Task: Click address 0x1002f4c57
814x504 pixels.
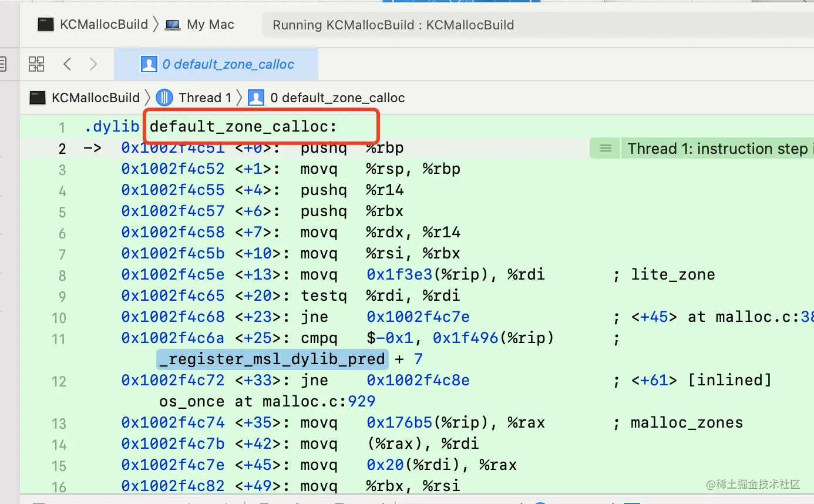Action: (x=173, y=211)
